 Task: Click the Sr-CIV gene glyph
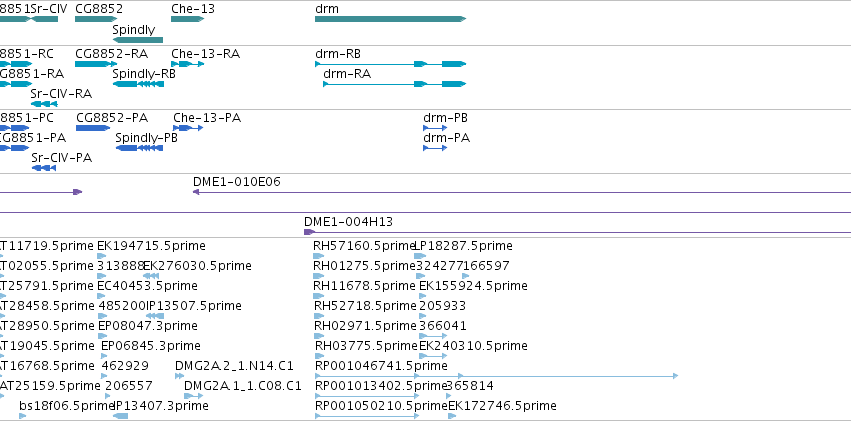pyautogui.click(x=45, y=19)
